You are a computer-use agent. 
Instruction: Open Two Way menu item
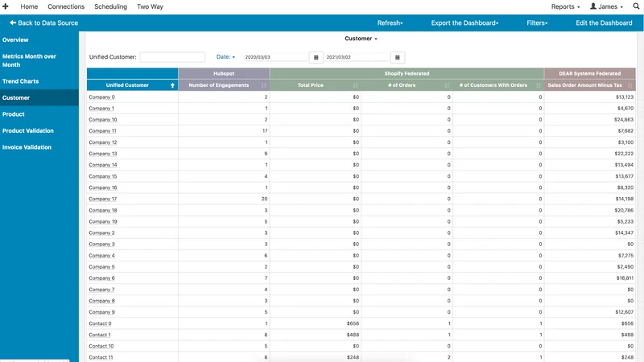pyautogui.click(x=150, y=6)
